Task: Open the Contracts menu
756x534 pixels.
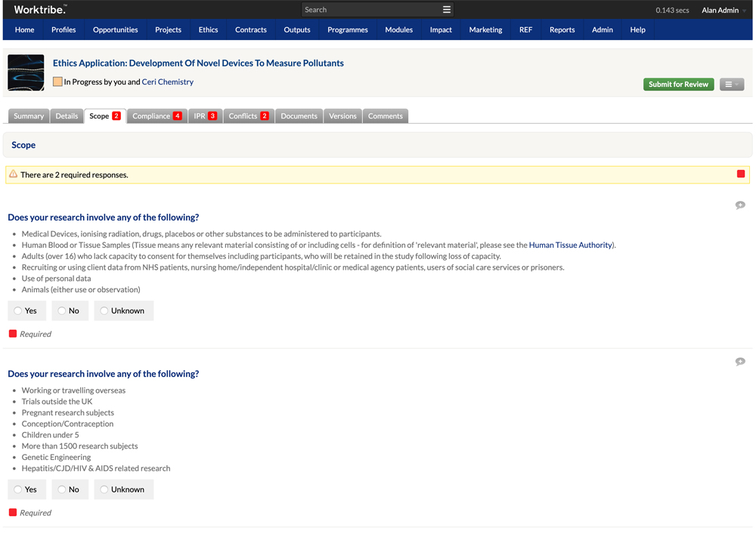Action: (x=251, y=30)
